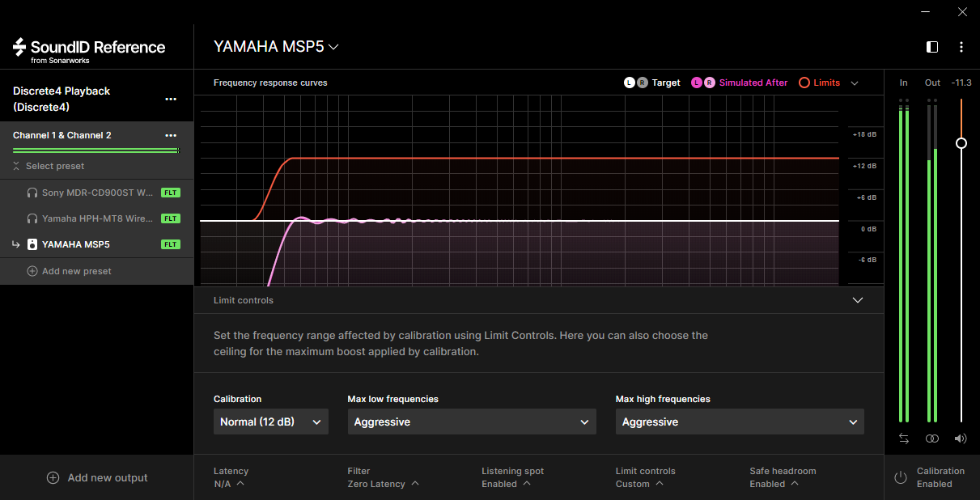Expand the curve legend options chevron

pos(855,83)
